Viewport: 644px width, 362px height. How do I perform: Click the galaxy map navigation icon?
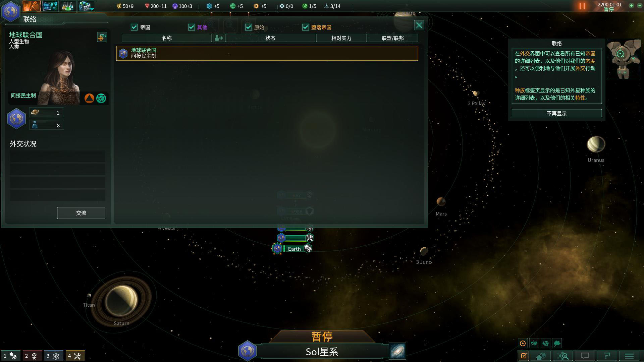[x=397, y=351]
